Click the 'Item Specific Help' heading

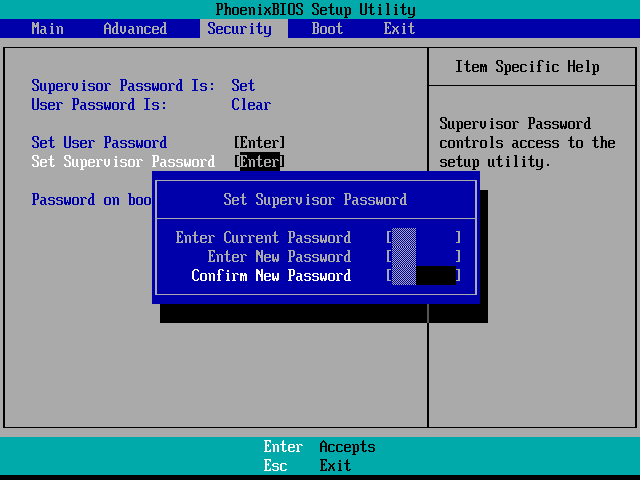527,67
